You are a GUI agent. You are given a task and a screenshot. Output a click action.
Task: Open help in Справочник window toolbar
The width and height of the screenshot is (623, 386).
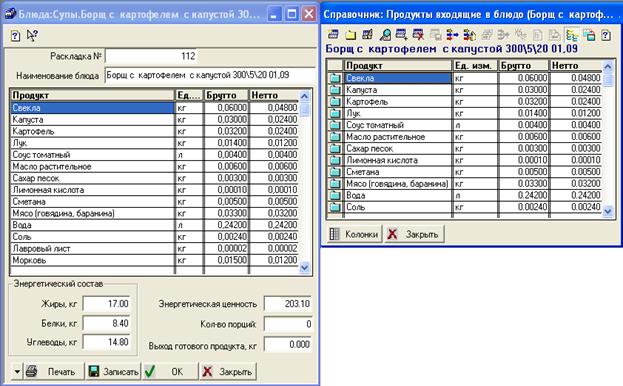pyautogui.click(x=606, y=35)
